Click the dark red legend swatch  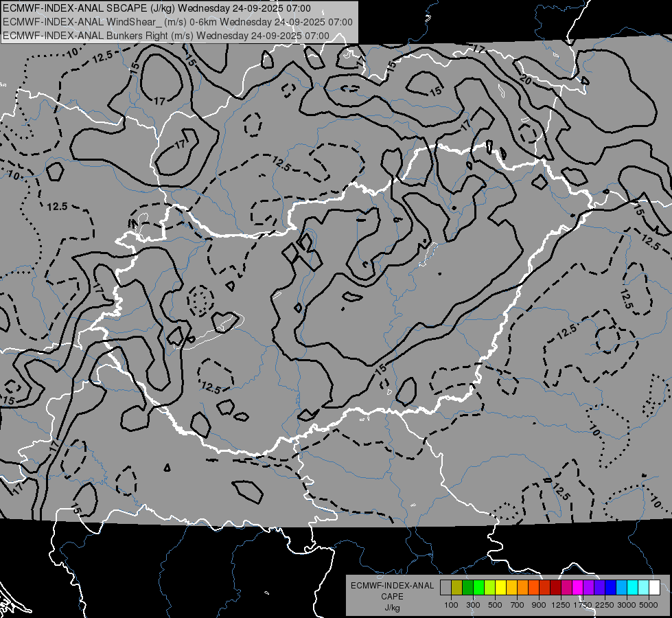[x=555, y=588]
